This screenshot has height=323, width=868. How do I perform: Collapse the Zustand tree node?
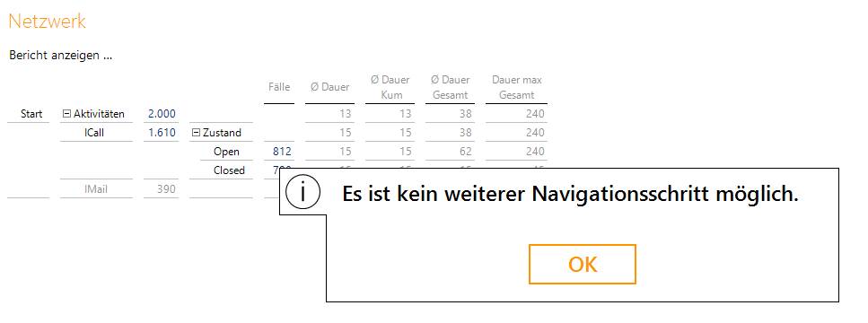[196, 133]
